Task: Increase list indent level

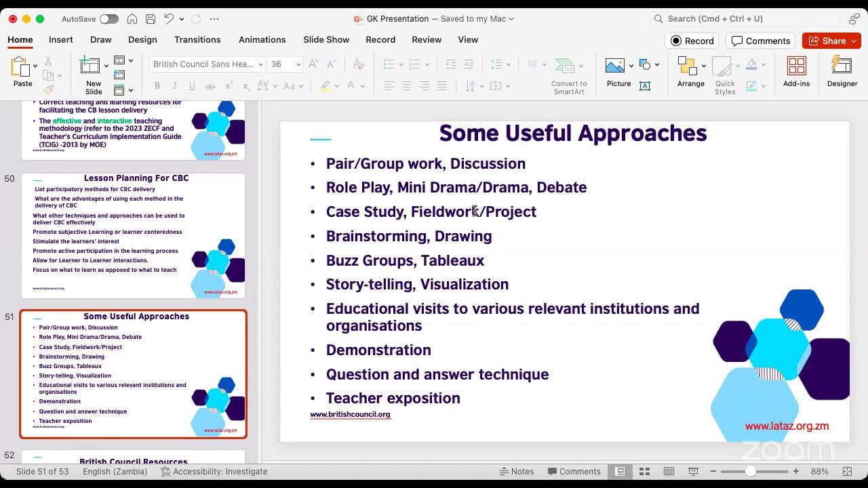Action: pyautogui.click(x=469, y=64)
